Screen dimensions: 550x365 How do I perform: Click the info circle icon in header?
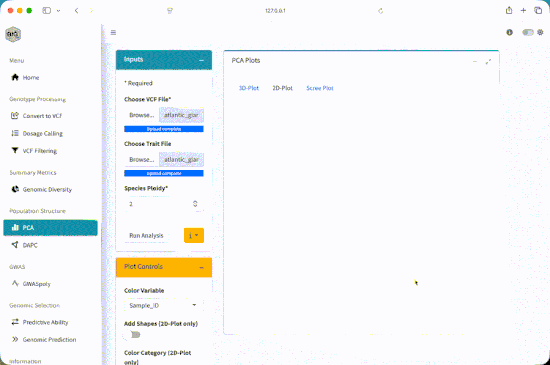point(509,32)
